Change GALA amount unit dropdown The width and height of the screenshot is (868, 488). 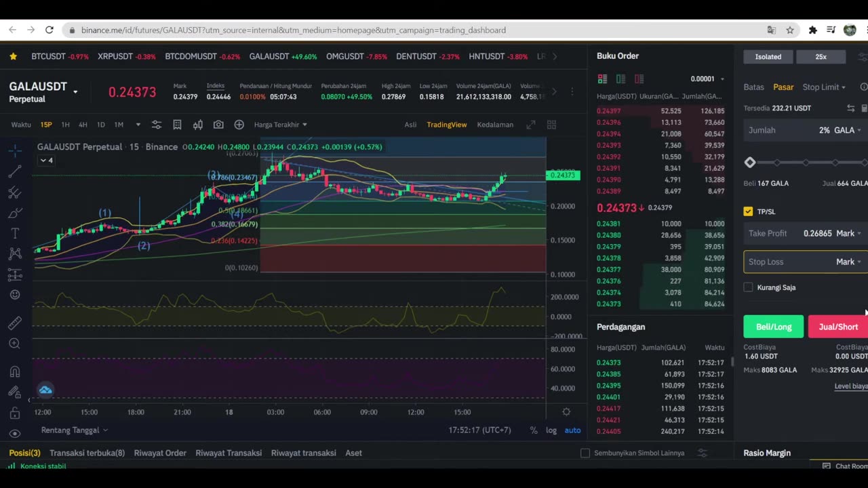tap(848, 130)
